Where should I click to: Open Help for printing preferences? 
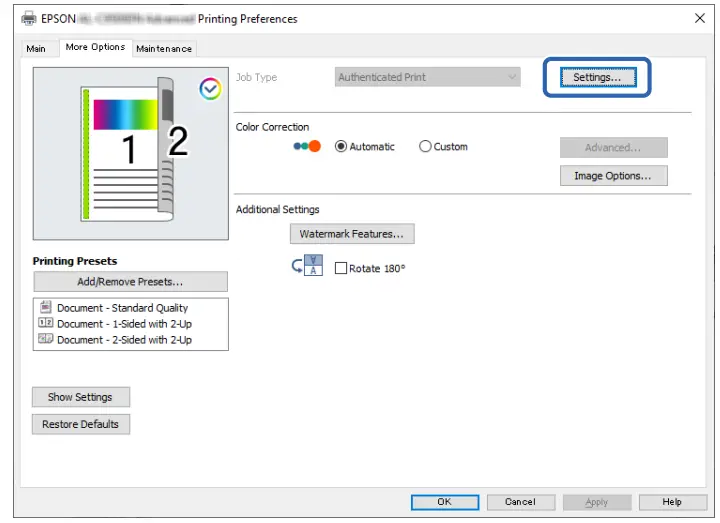(x=673, y=502)
